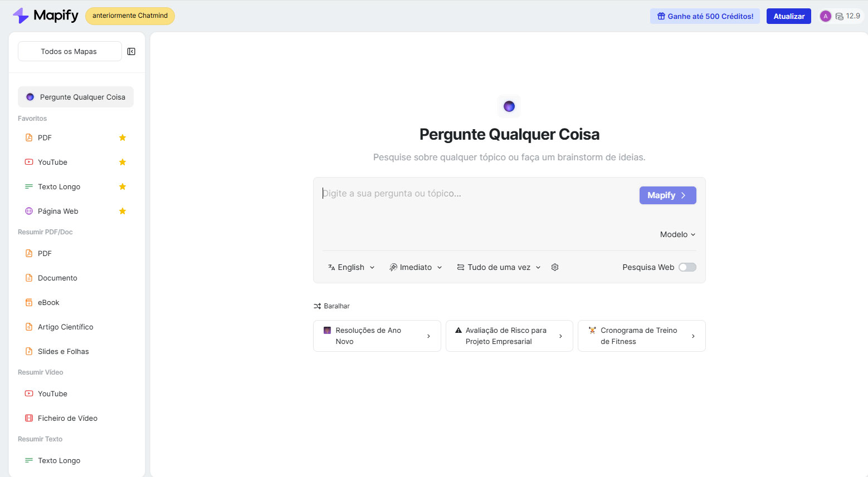Enable the Pesquisa Web toggle

pos(687,267)
